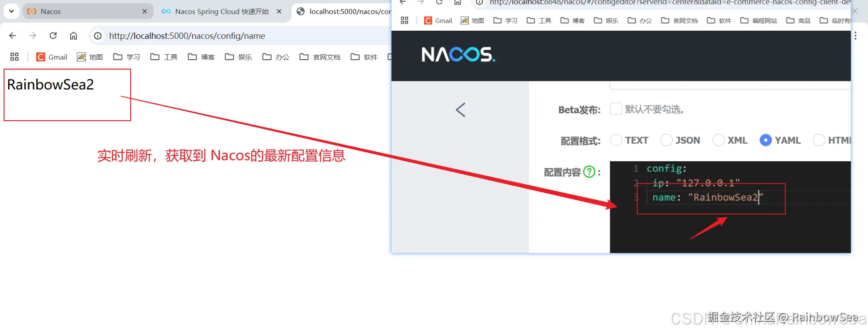Select HTML config format
The height and width of the screenshot is (333, 868).
click(819, 141)
